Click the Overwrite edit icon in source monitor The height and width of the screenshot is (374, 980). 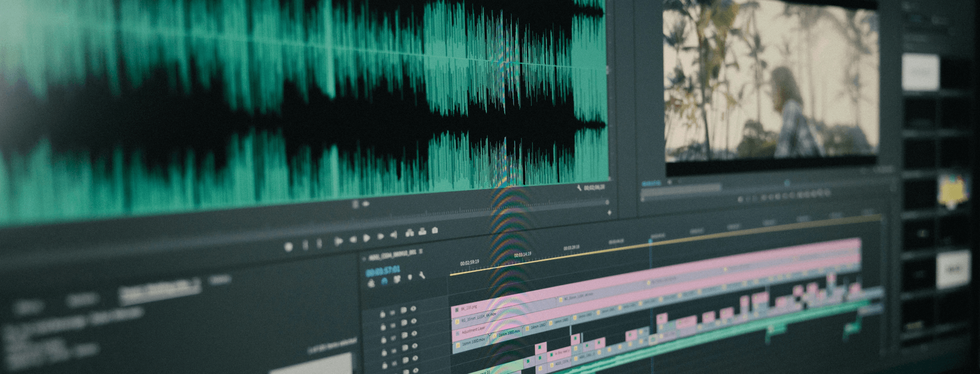point(422,232)
